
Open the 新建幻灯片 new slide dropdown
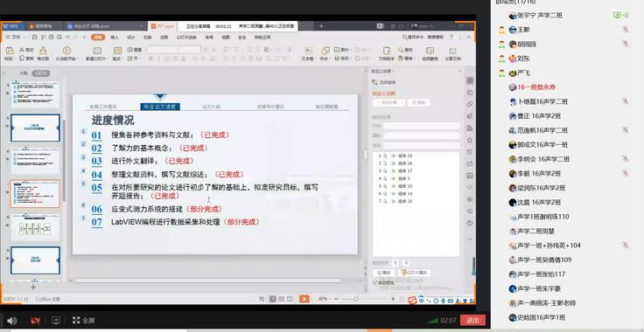97,59
